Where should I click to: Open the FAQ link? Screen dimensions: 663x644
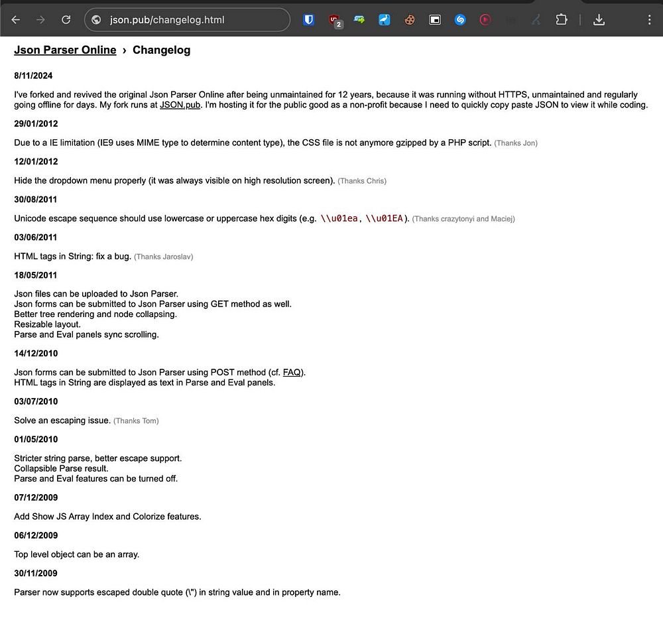(x=292, y=373)
